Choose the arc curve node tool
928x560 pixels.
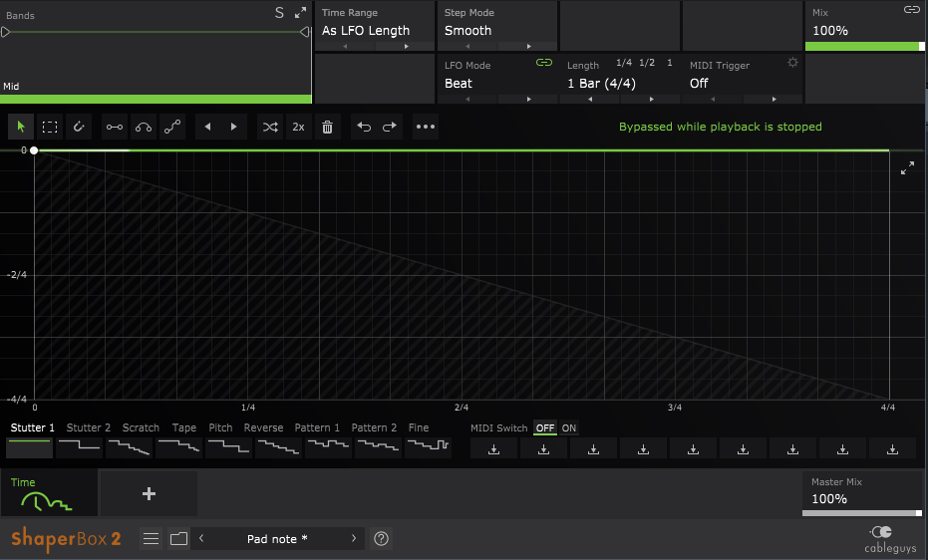pyautogui.click(x=144, y=127)
